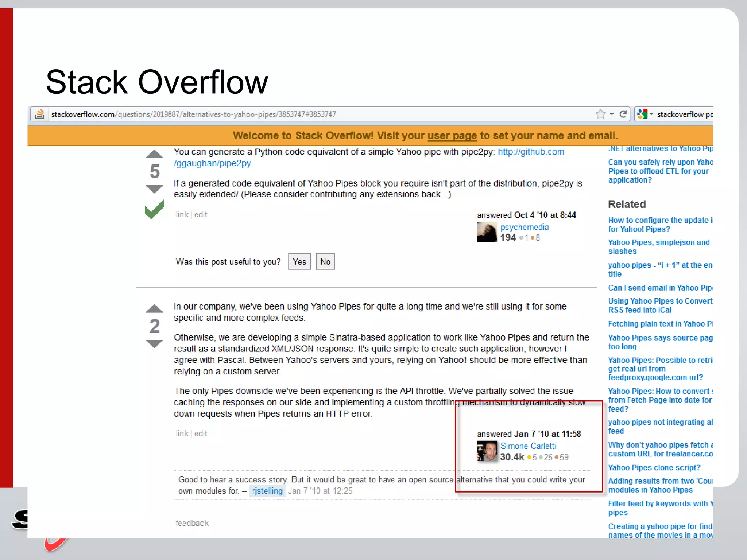Image resolution: width=747 pixels, height=560 pixels.
Task: Open 'Why don't yahoo pipes fetch' related link
Action: (660, 449)
